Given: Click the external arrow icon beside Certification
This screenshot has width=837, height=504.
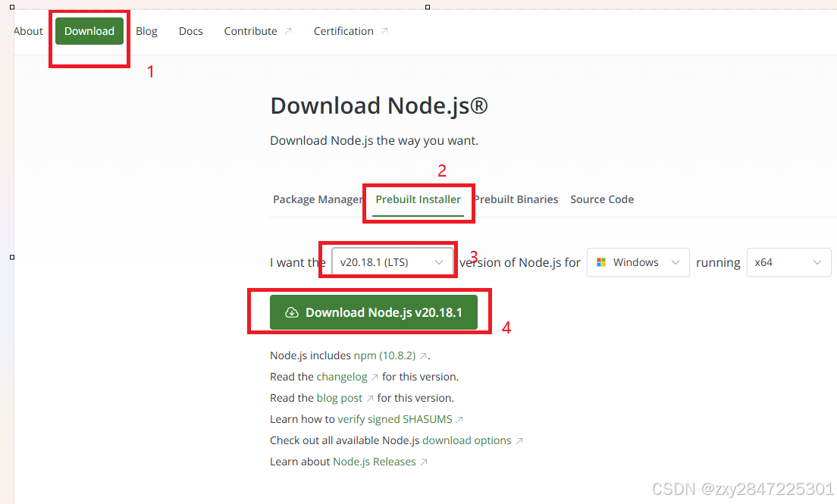Looking at the screenshot, I should click(384, 31).
